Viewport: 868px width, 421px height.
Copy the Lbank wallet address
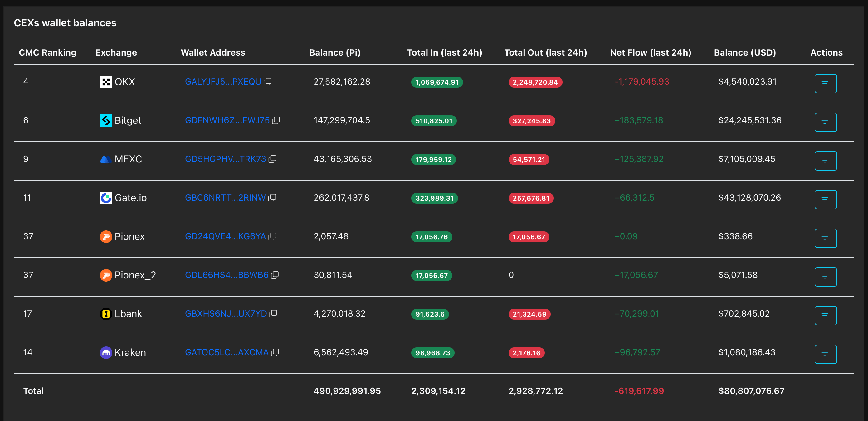[273, 314]
